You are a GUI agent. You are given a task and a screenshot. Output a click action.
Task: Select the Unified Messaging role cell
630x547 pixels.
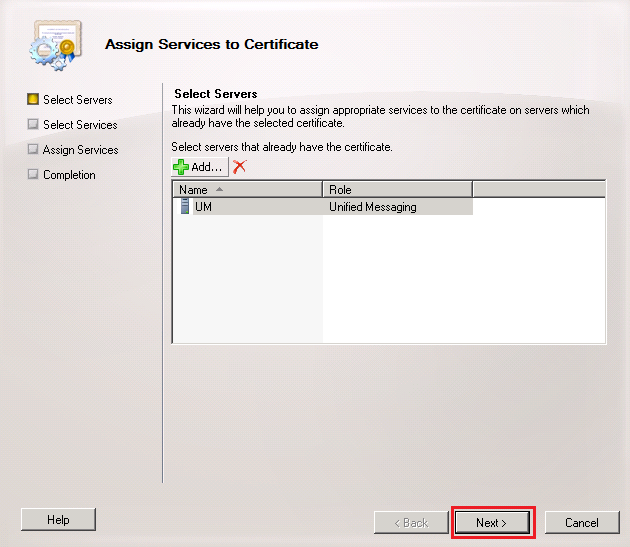pyautogui.click(x=398, y=207)
